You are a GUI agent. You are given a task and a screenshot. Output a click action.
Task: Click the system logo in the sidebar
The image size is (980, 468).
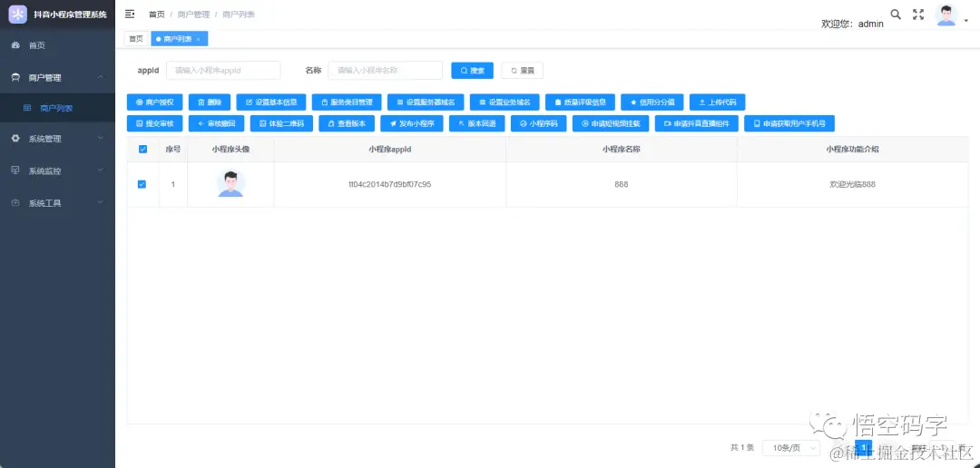[18, 14]
